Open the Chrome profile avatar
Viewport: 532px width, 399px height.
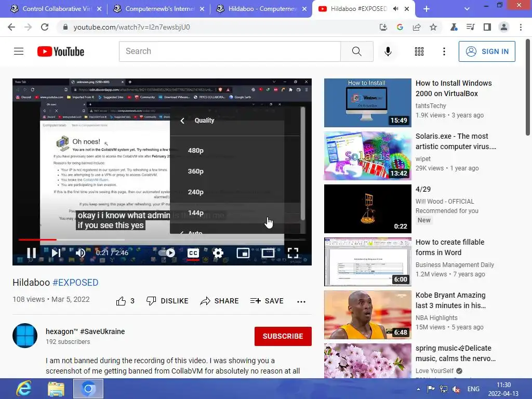504,27
